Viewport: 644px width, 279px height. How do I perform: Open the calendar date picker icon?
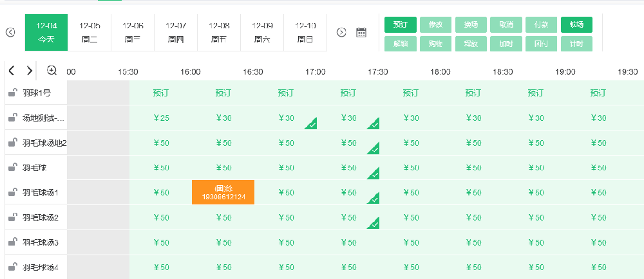361,32
